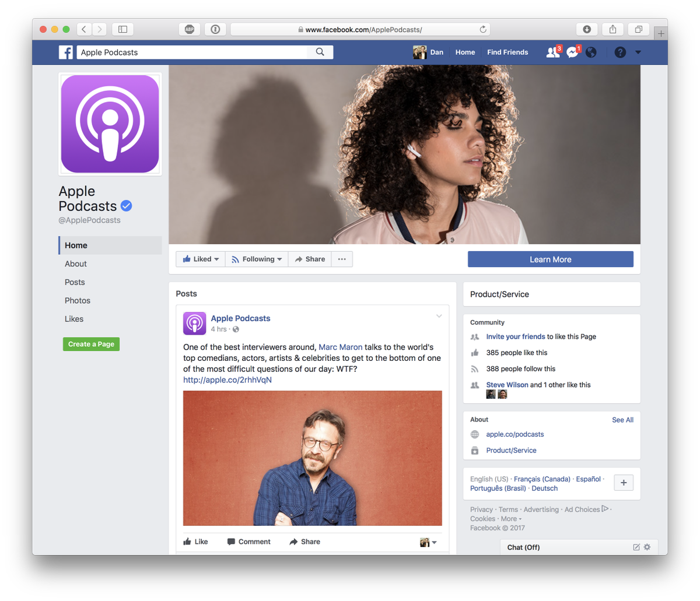Open the globe notifications icon
The image size is (700, 601).
591,52
